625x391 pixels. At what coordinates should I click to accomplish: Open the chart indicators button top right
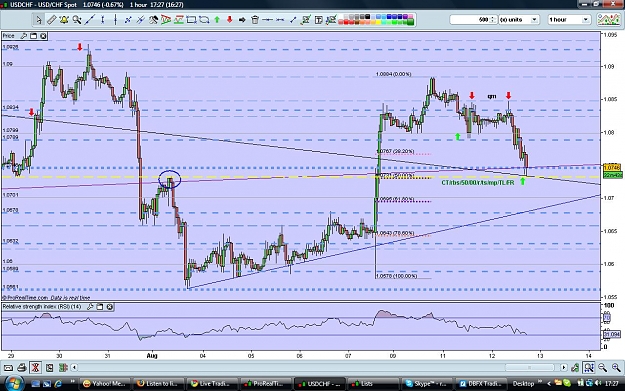(x=608, y=20)
